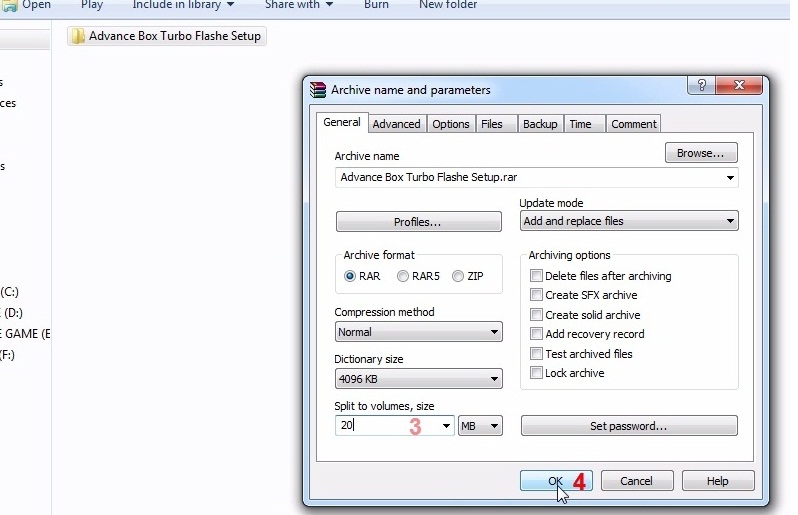Switch to the Advanced tab
This screenshot has width=798, height=515.
[396, 124]
